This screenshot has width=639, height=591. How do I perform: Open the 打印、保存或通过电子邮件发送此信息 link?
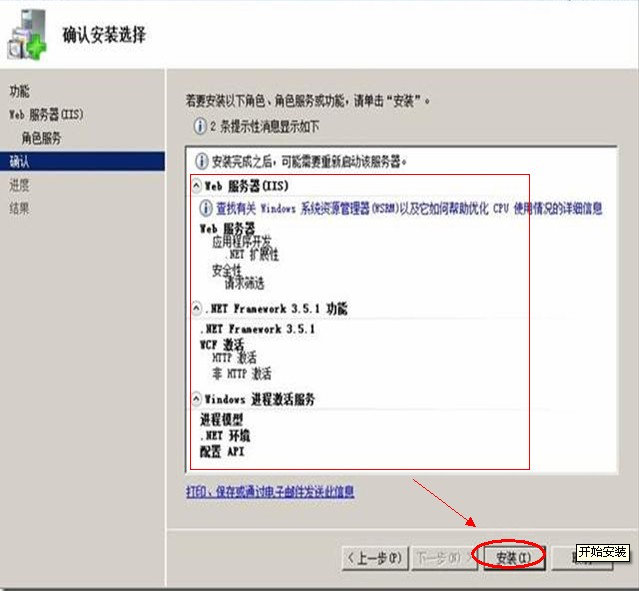click(x=270, y=492)
